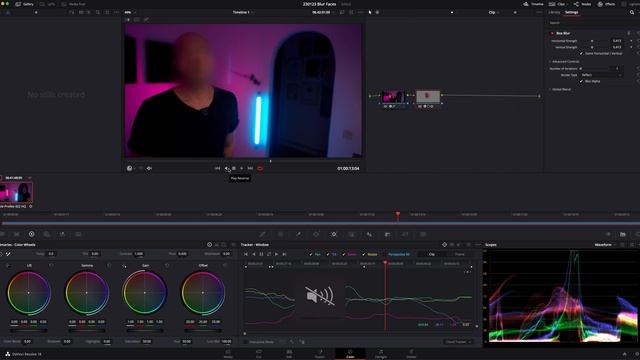Switch to the Fairlight page
Viewport: 640px width, 360px height.
(x=381, y=353)
